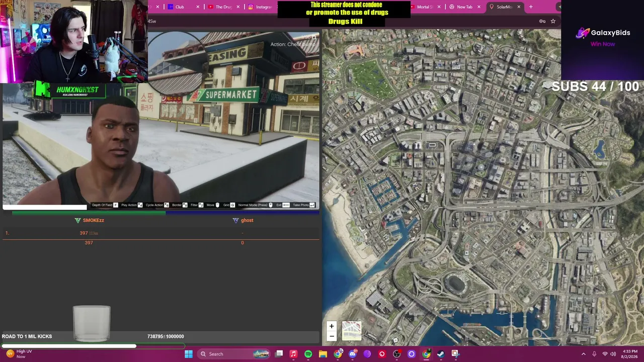The image size is (644, 362).
Task: Open microphone tray icon
Action: click(x=594, y=354)
